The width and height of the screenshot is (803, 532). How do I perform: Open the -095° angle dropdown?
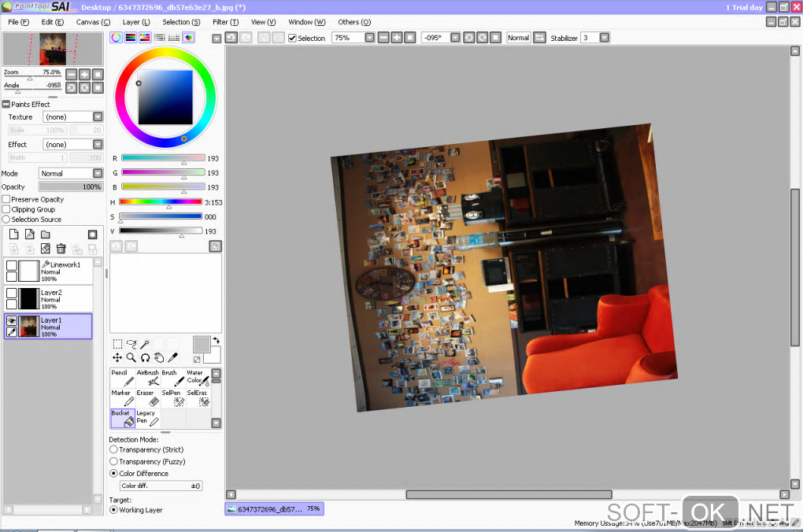point(455,38)
